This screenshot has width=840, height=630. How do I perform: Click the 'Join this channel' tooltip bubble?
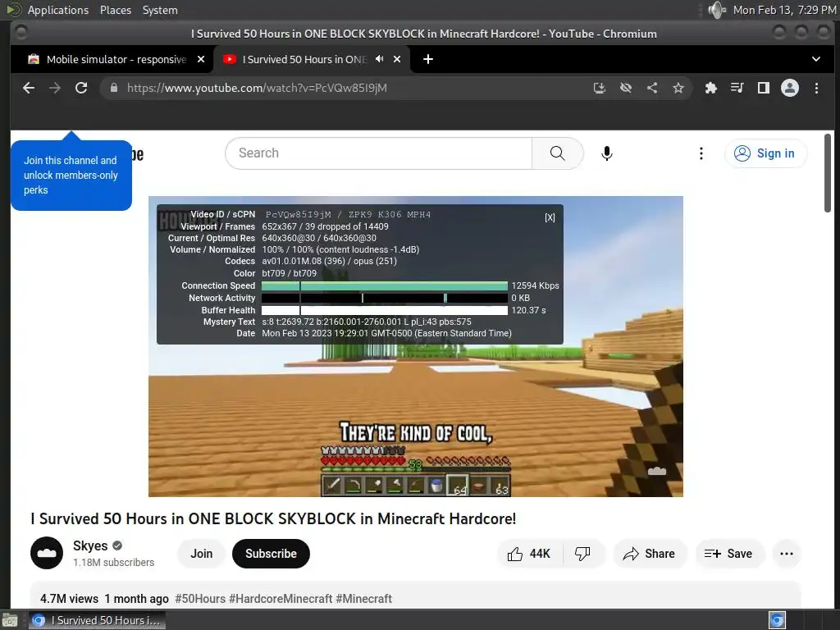point(71,175)
